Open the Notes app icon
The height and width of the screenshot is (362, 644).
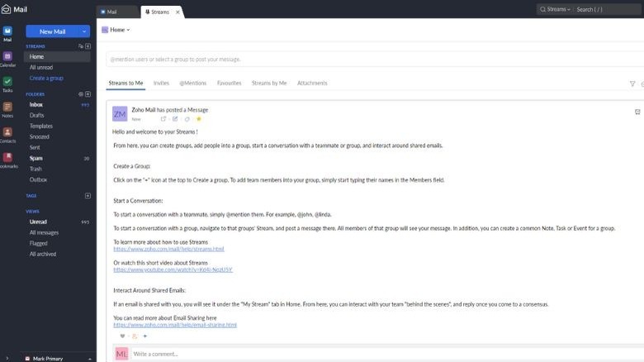[7, 107]
